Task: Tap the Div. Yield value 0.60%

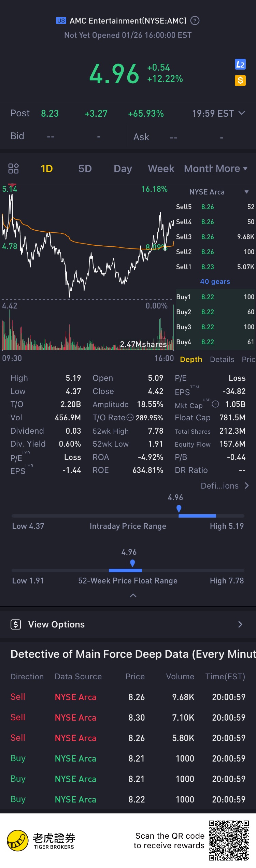Action: 70,444
